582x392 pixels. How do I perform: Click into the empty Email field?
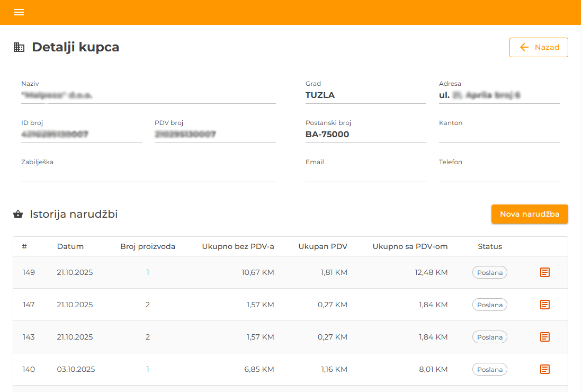coord(365,174)
